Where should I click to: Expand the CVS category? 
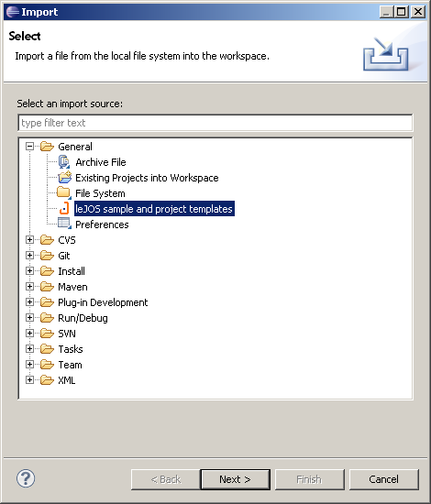tap(29, 240)
